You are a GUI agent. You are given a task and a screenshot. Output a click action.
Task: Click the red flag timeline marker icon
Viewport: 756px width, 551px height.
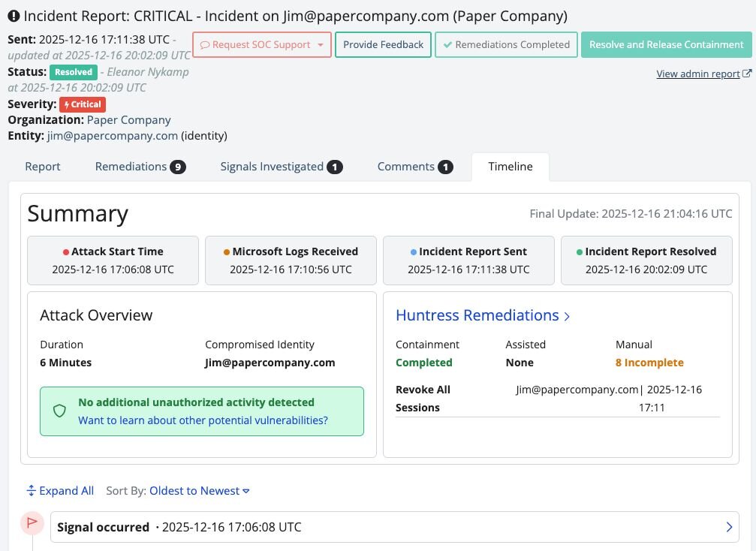(x=32, y=522)
